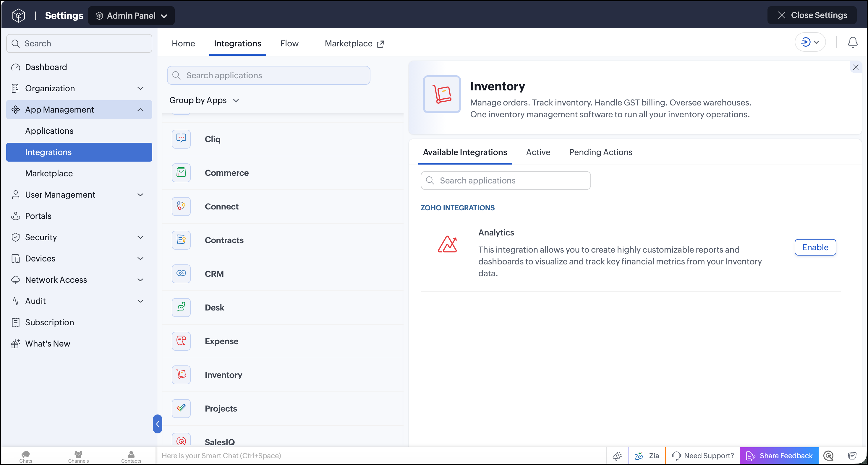Image resolution: width=868 pixels, height=465 pixels.
Task: Open the Group by Apps dropdown
Action: pyautogui.click(x=204, y=100)
